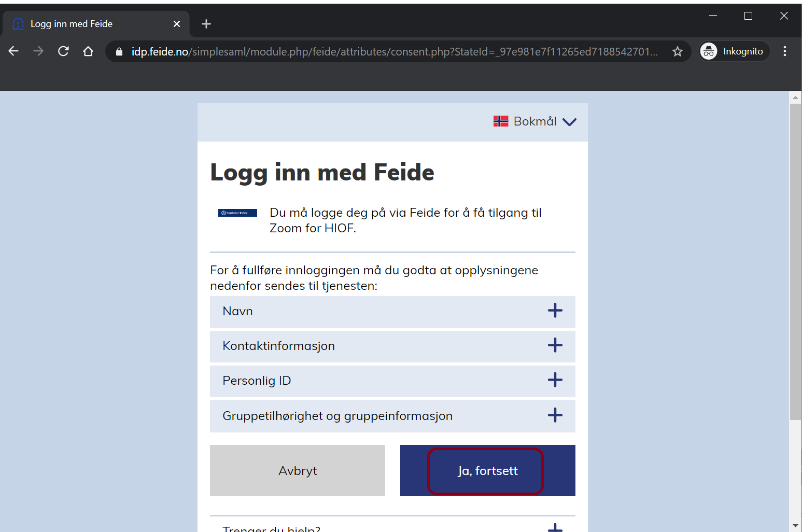This screenshot has height=532, width=802.
Task: Expand the Personlig ID section
Action: click(x=392, y=381)
